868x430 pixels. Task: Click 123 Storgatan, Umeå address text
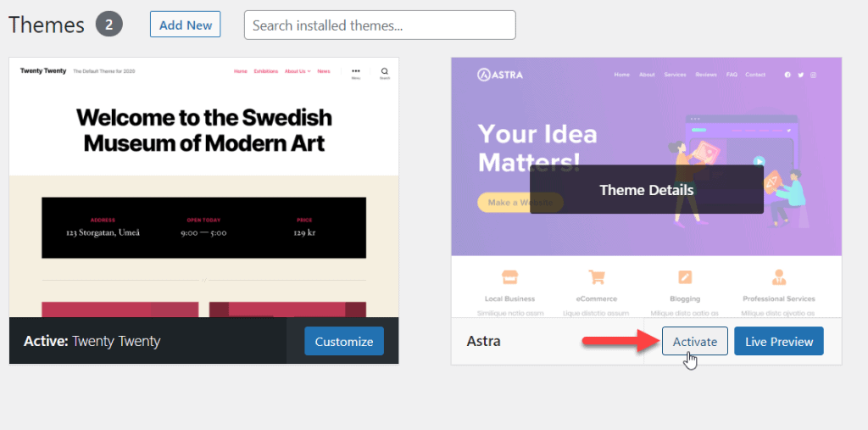103,232
